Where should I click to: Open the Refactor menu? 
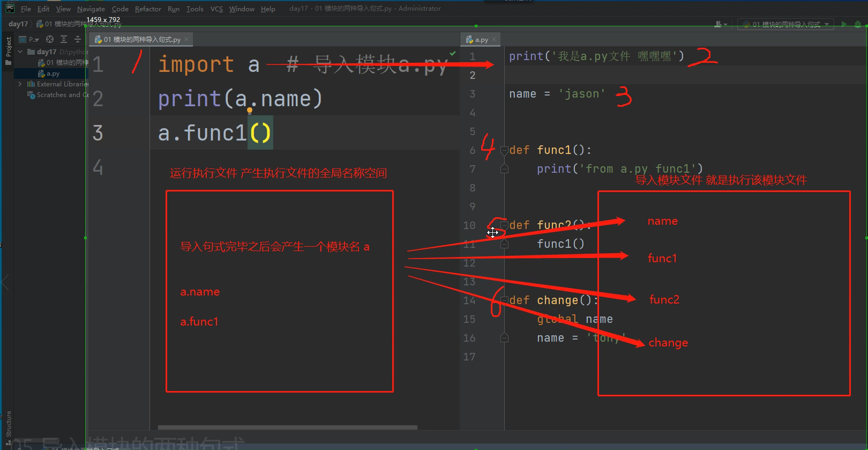[x=148, y=9]
